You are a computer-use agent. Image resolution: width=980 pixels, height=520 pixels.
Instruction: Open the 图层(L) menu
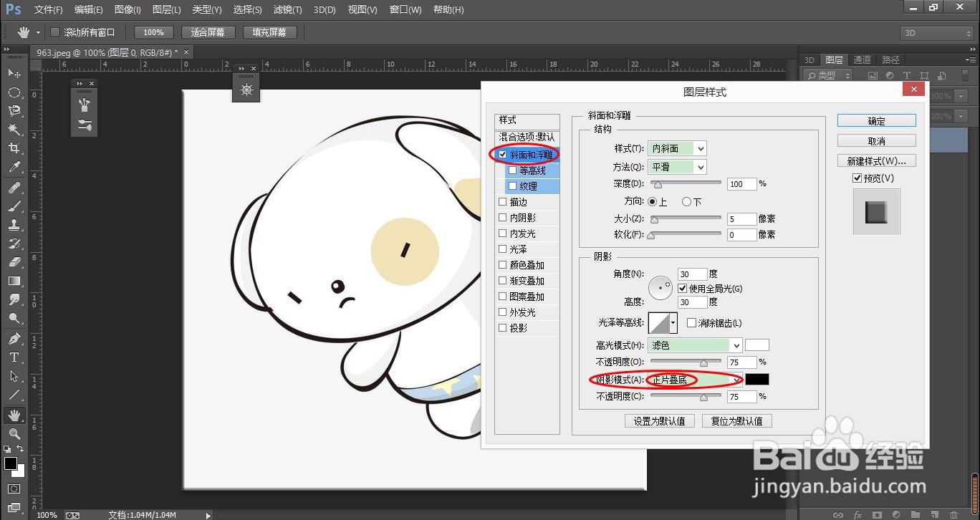pos(167,10)
